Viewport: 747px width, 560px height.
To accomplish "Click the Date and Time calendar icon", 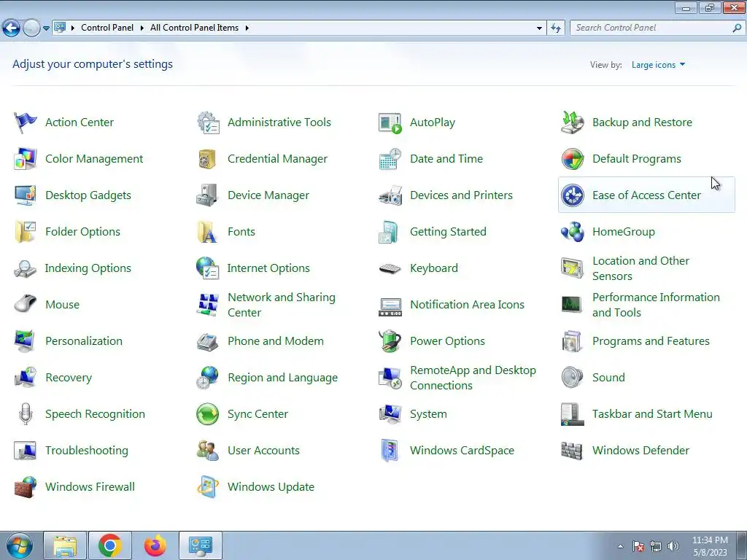I will [390, 159].
